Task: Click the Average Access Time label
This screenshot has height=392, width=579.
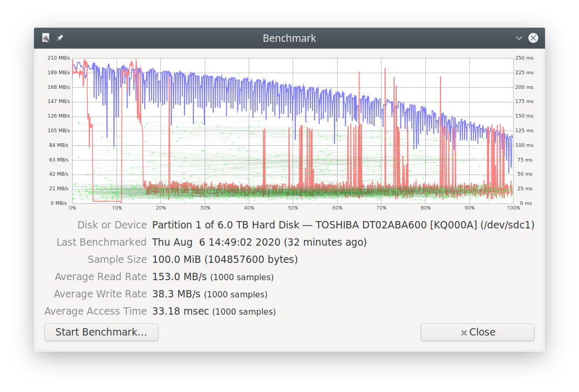Action: pyautogui.click(x=96, y=312)
